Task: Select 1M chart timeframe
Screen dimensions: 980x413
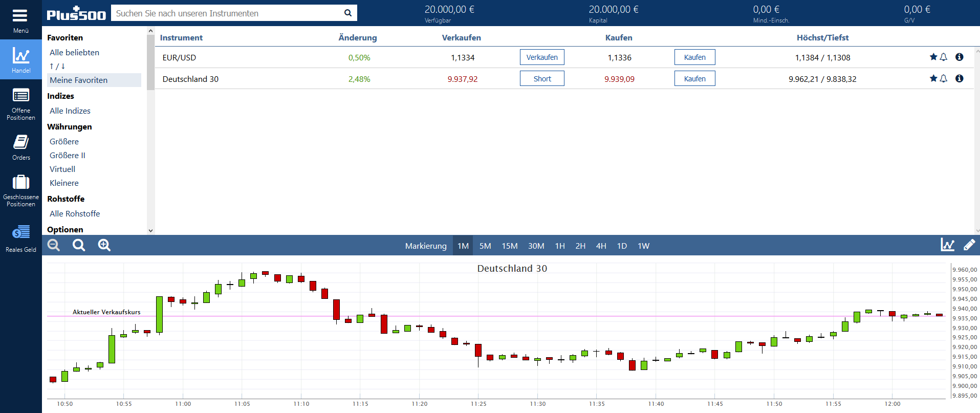Action: tap(463, 246)
